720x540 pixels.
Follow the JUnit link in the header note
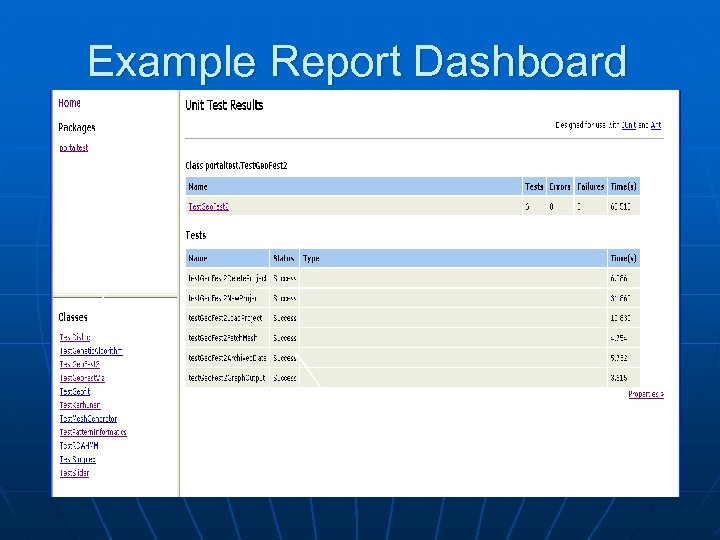coord(629,125)
